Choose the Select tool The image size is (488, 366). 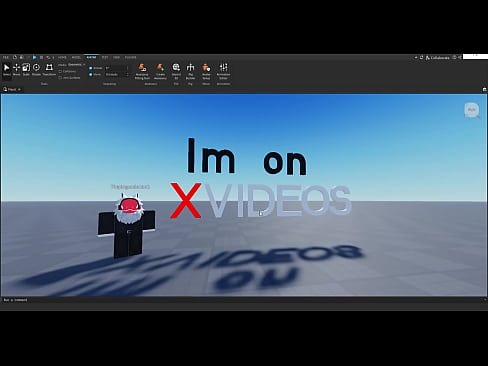tap(7, 70)
